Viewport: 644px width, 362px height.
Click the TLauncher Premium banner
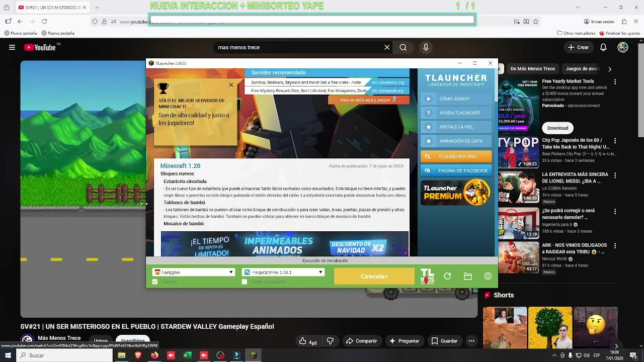coord(456,192)
